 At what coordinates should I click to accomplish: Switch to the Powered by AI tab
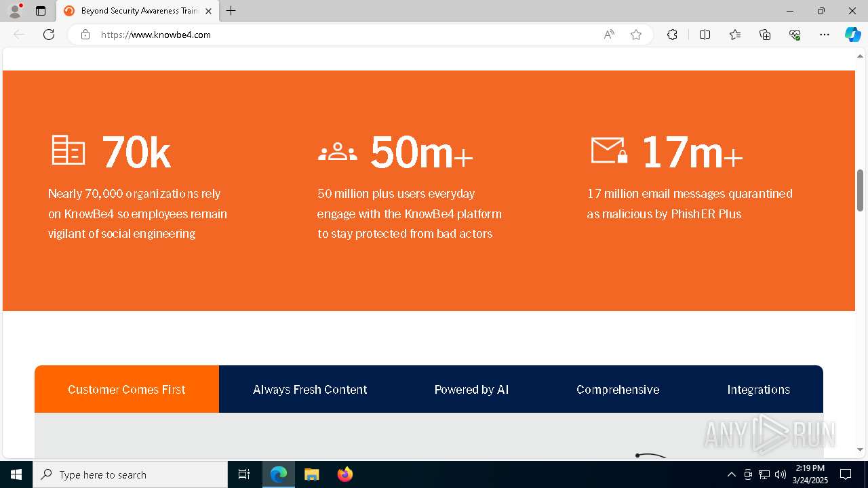[471, 389]
